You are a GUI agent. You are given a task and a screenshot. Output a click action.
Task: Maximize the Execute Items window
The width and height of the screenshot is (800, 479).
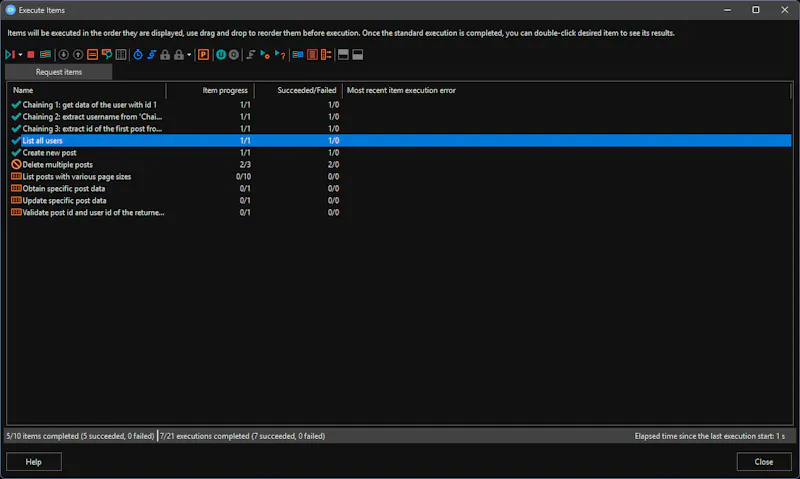click(x=756, y=10)
